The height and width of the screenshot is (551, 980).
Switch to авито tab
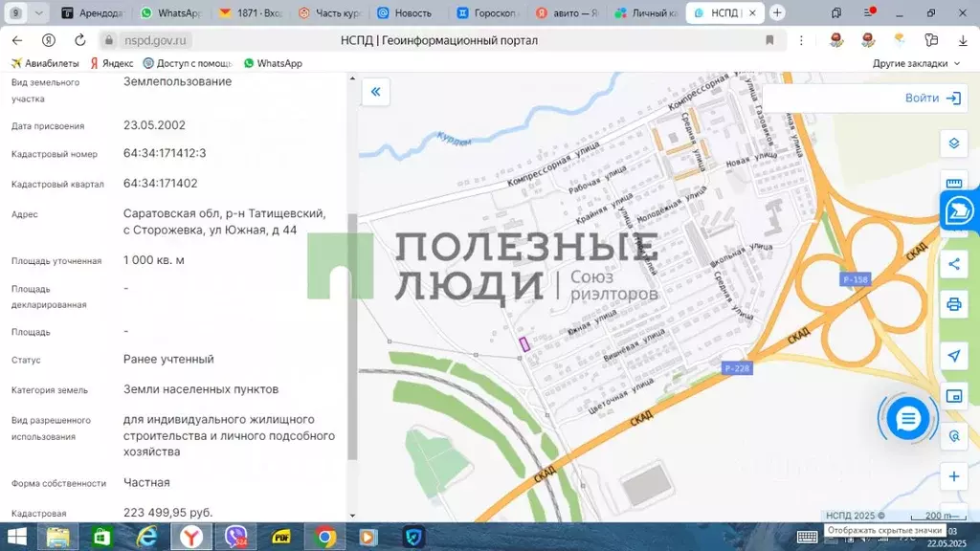567,12
